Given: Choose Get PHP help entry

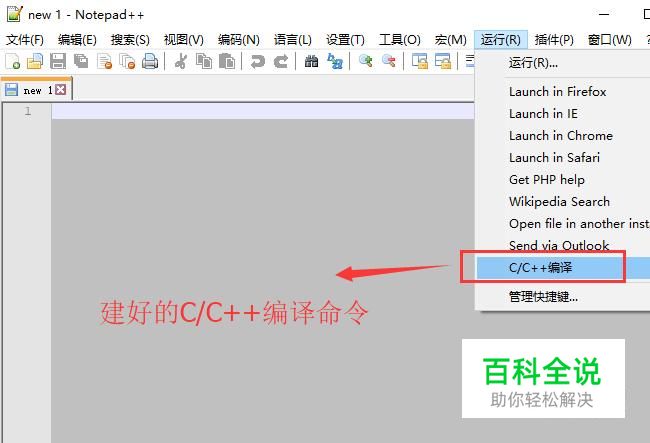Looking at the screenshot, I should (x=563, y=179).
